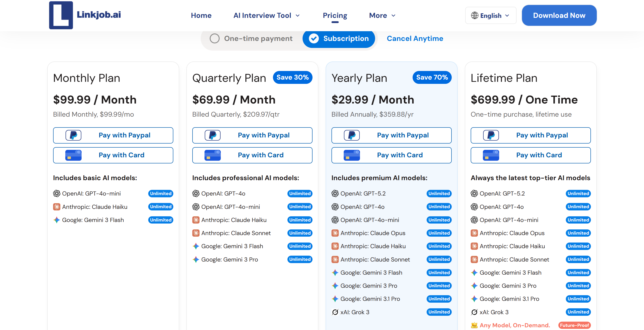Click Anthropic icon beside Yearly Claude Opus
The height and width of the screenshot is (330, 644).
coord(335,233)
